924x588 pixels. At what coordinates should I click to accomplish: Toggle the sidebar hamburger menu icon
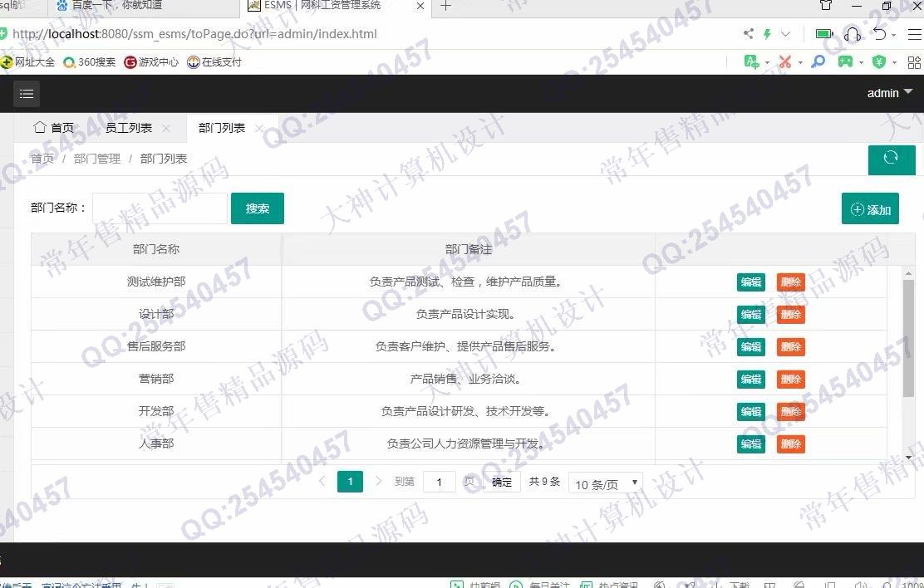click(27, 94)
